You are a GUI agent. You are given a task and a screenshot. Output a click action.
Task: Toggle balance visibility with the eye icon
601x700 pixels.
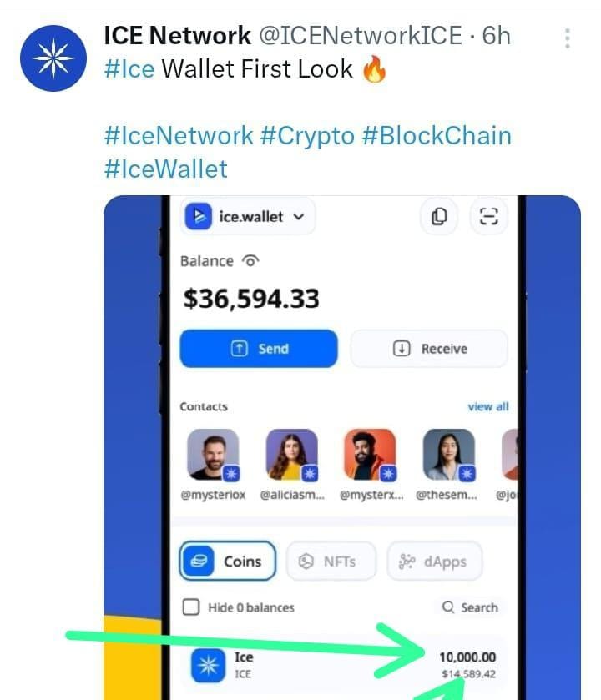250,260
